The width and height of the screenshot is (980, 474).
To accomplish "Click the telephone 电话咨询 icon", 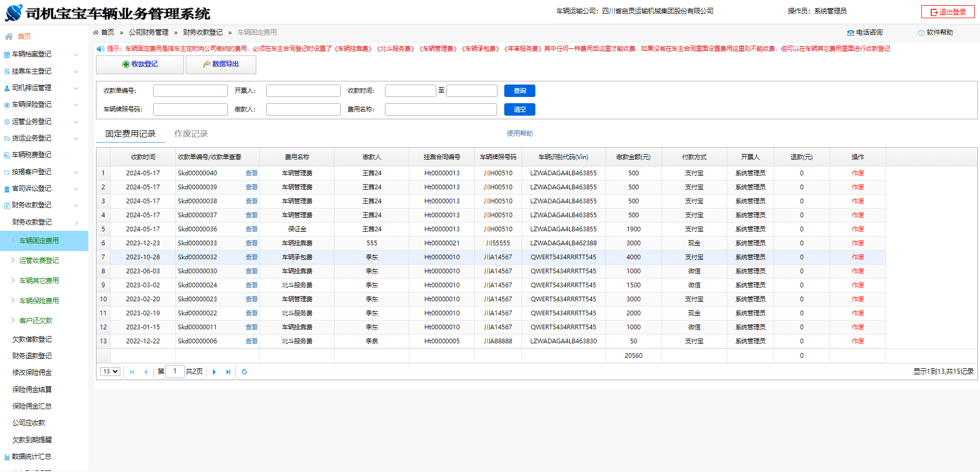I will click(x=850, y=33).
